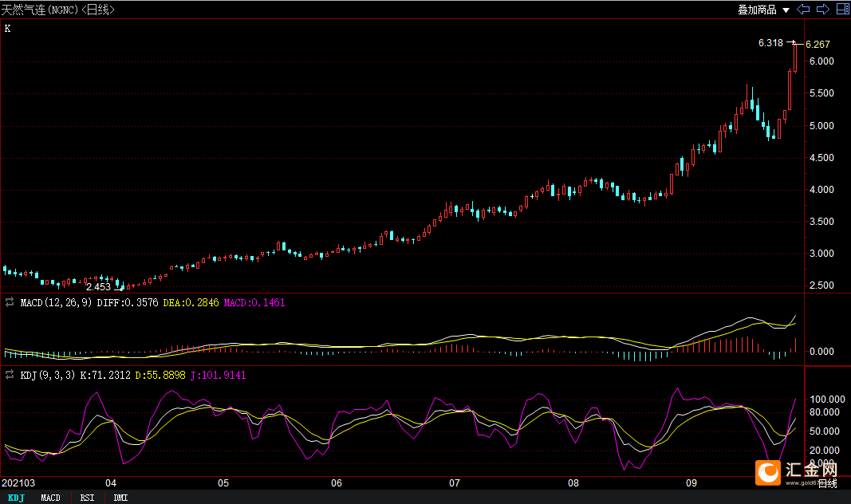Click the KDJ panel swap-indicator icon
Image resolution: width=851 pixels, height=504 pixels.
click(x=10, y=374)
